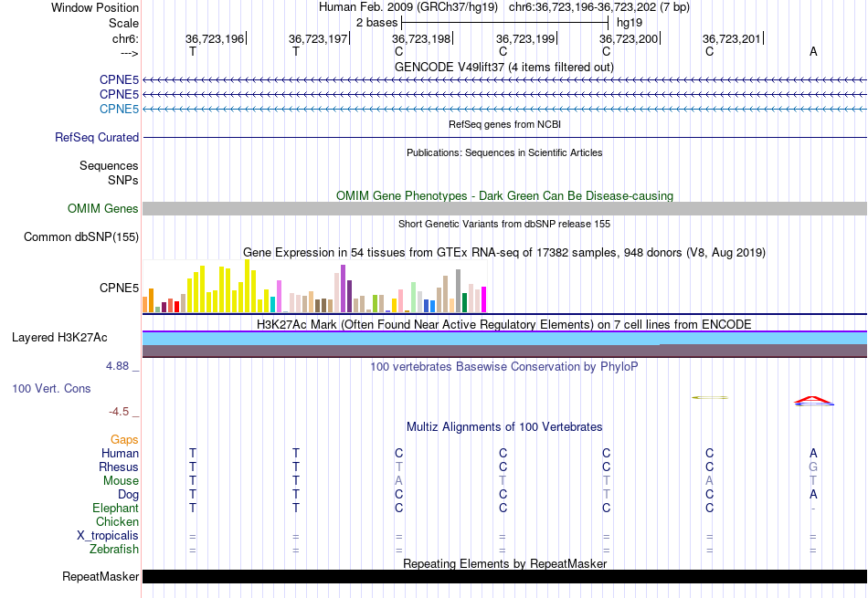Screen dimensions: 868x598
Task: Click the gray OMIM Genes bar
Action: click(x=505, y=208)
